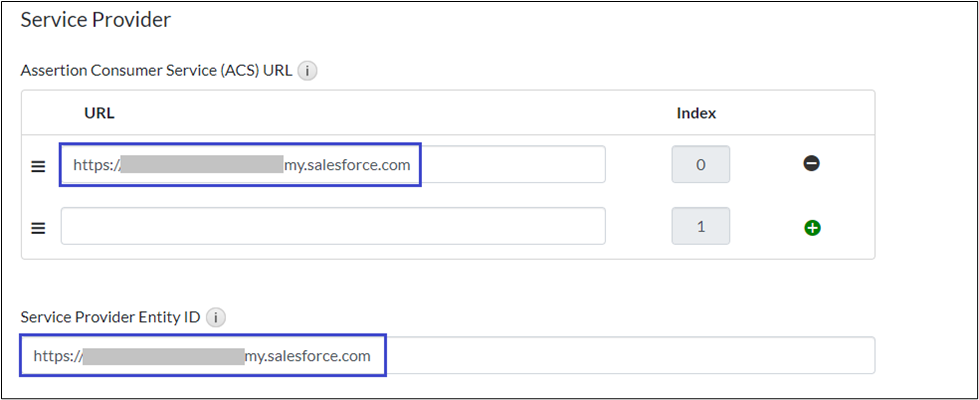Image resolution: width=979 pixels, height=400 pixels.
Task: Select the Index field showing 1
Action: tap(700, 226)
